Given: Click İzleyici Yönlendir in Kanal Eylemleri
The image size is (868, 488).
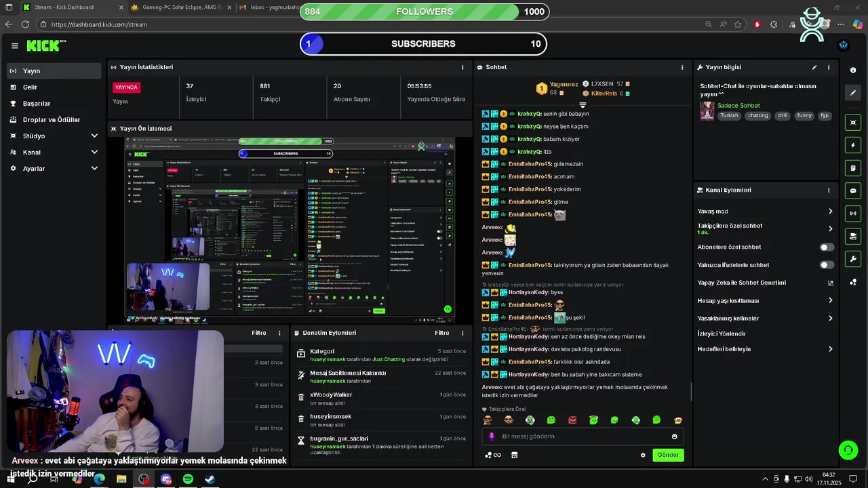Looking at the screenshot, I should [722, 333].
